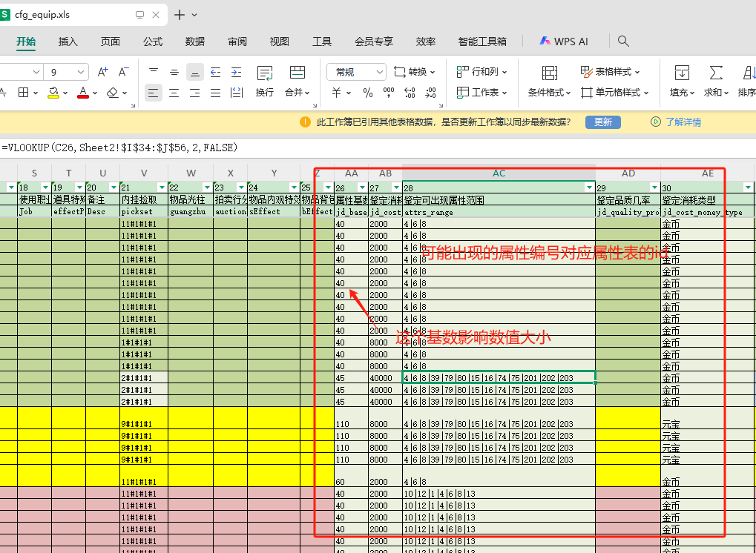
Task: Open Rows and Columns (行和列) menu
Action: click(481, 72)
